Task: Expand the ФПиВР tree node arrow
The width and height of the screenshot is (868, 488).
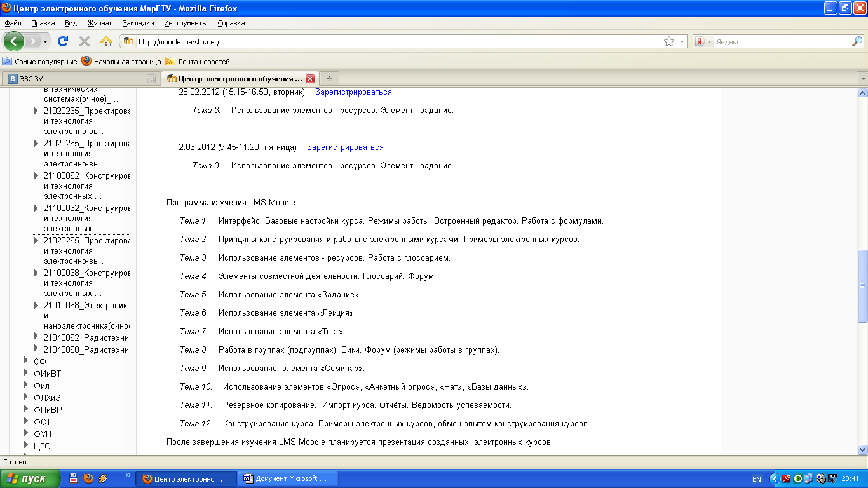Action: tap(26, 409)
